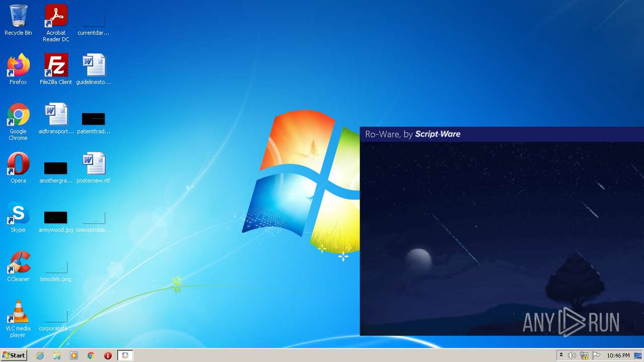Select the Acrobat Reader DC shortcut
The image size is (644, 362).
pos(56,23)
